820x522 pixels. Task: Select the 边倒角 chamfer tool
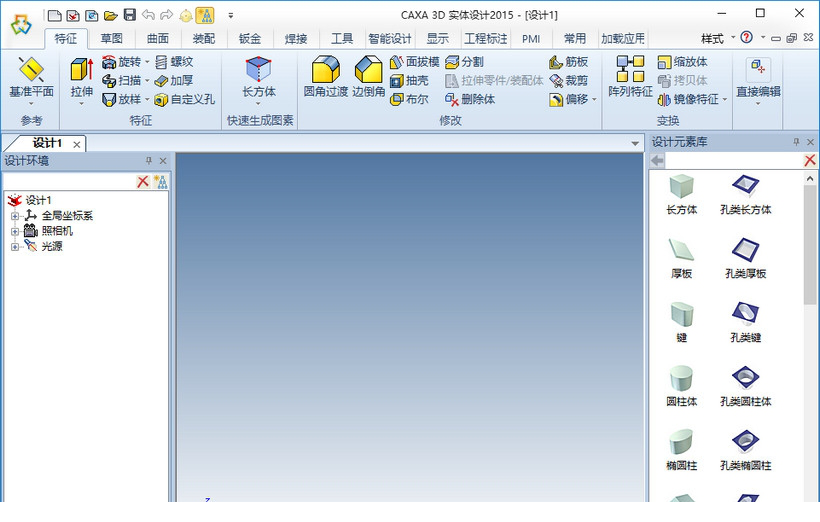pos(369,77)
